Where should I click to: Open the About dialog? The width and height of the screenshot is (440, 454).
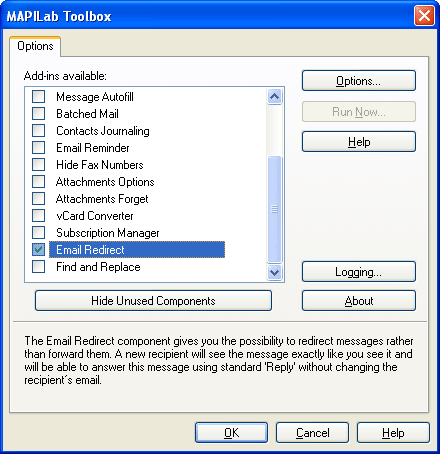pos(359,301)
